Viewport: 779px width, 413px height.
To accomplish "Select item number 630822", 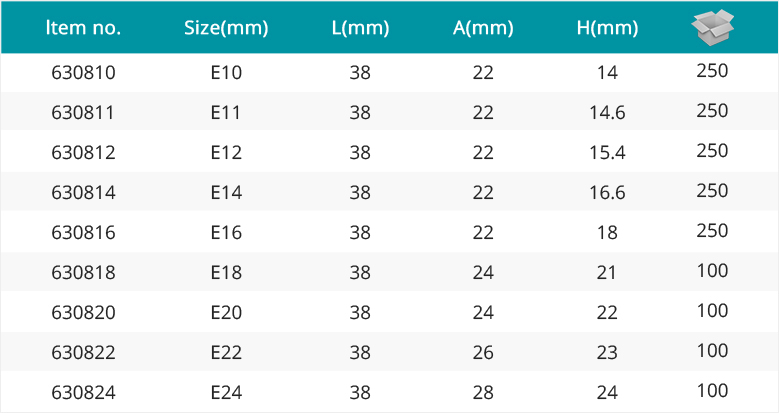I will point(83,352).
